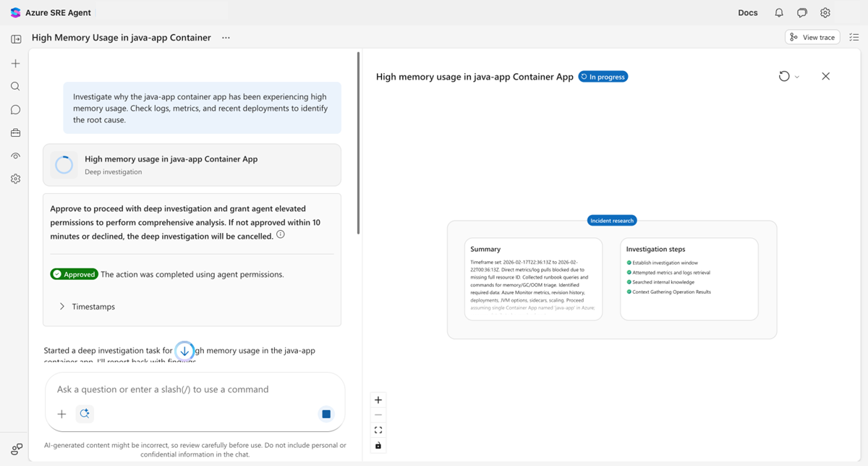Click the refresh icon in investigation panel

coord(784,77)
